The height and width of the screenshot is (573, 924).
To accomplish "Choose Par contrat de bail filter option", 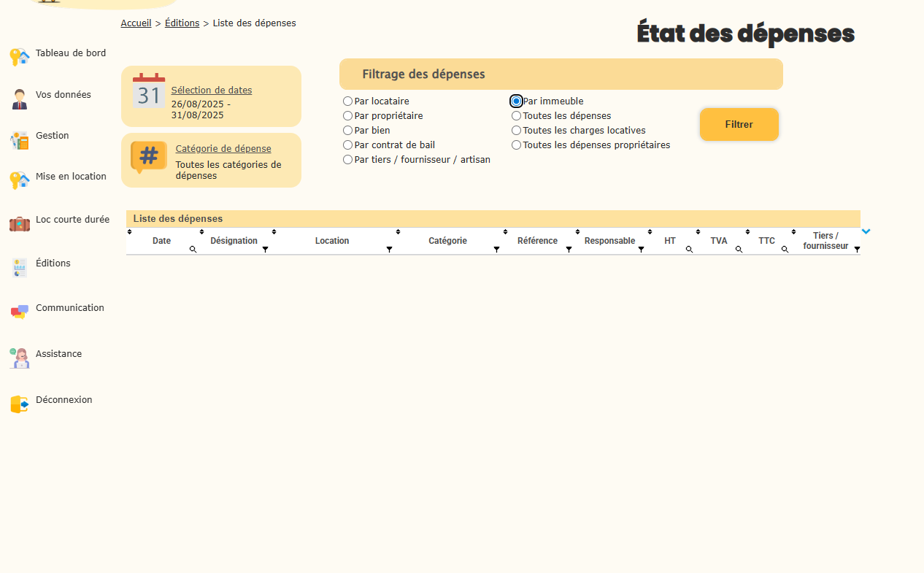I will click(x=348, y=145).
